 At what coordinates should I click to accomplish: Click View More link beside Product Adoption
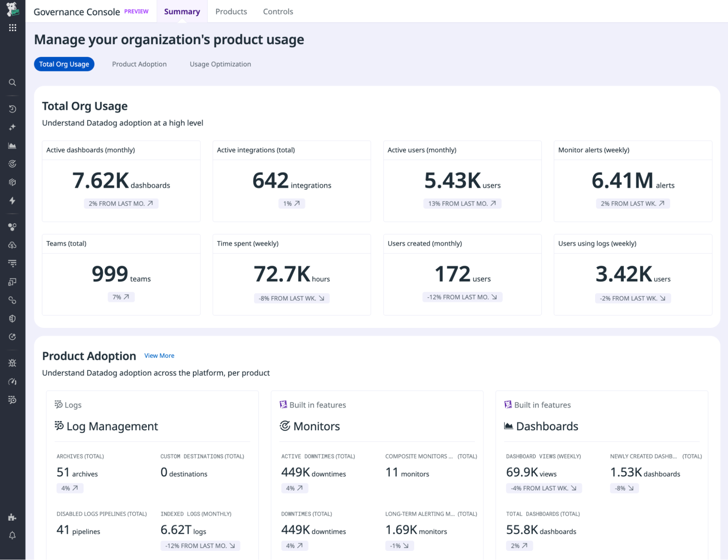159,356
